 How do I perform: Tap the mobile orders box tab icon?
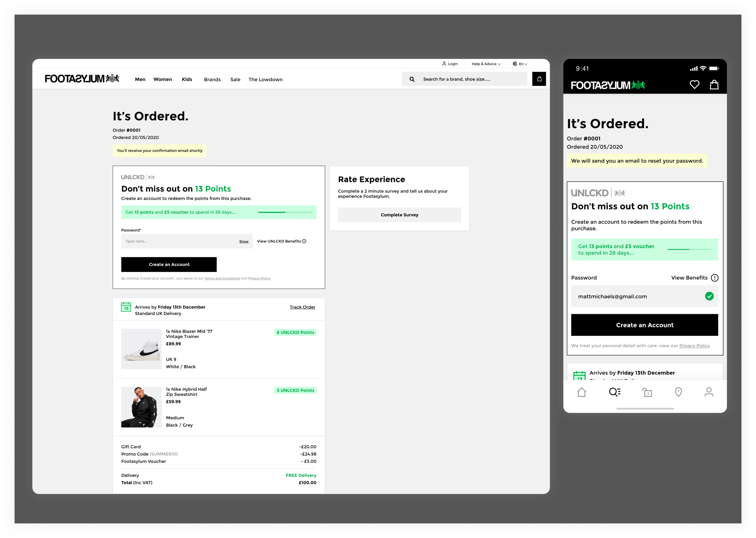pyautogui.click(x=647, y=392)
